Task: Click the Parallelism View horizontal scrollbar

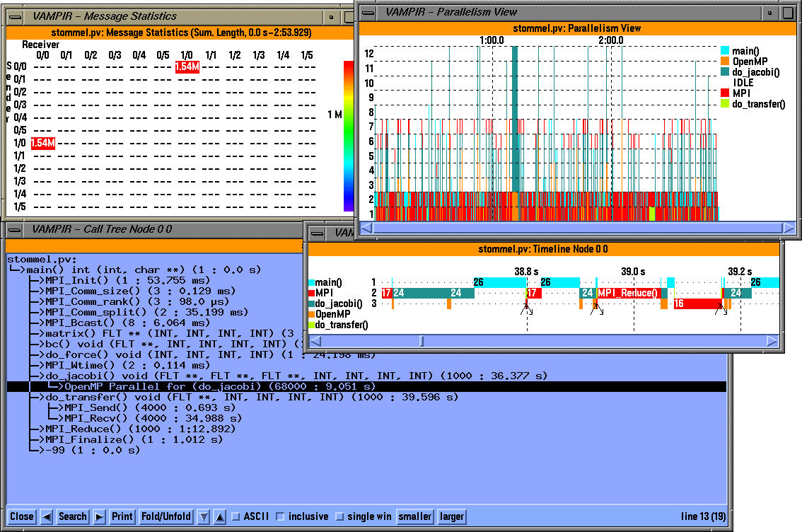Action: [x=578, y=228]
